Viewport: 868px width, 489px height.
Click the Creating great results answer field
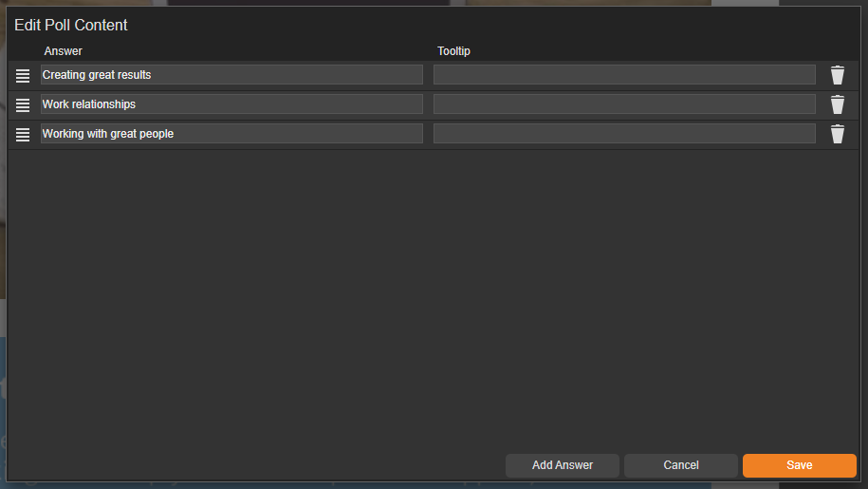tap(231, 75)
